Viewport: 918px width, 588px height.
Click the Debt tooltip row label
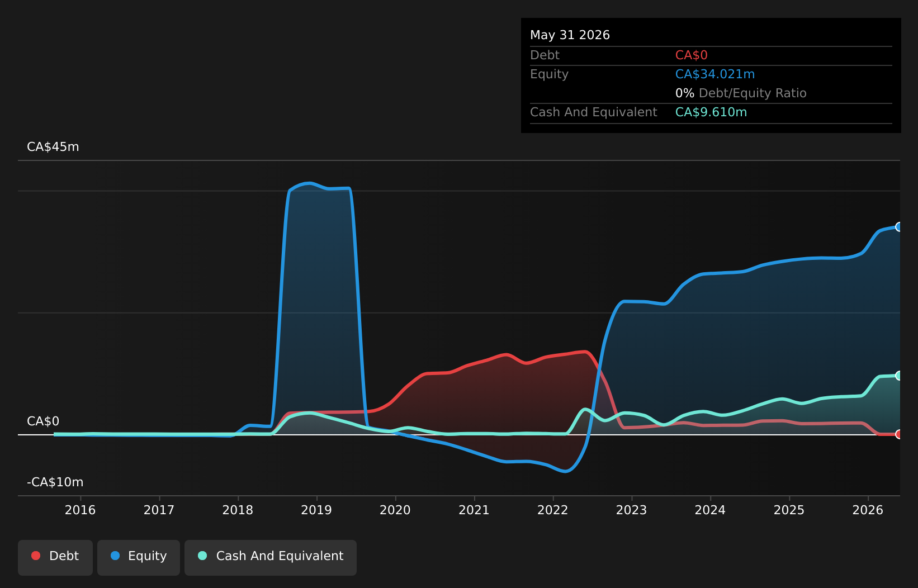545,55
